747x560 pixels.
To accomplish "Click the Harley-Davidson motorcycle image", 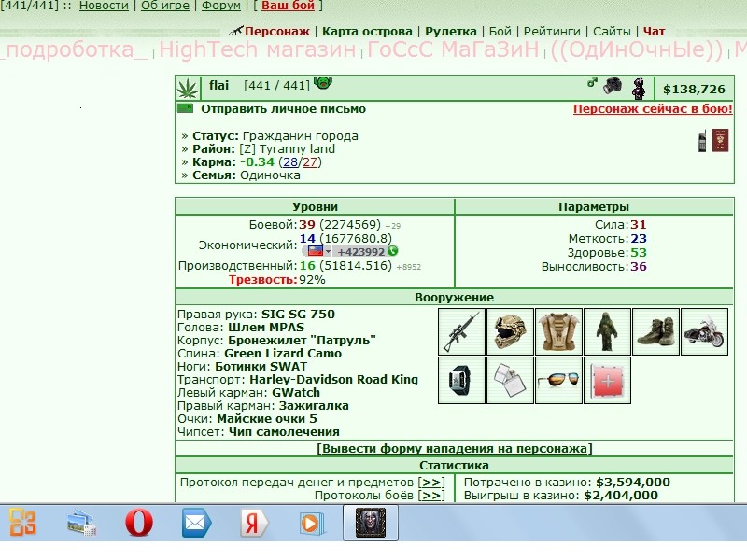I will 705,332.
